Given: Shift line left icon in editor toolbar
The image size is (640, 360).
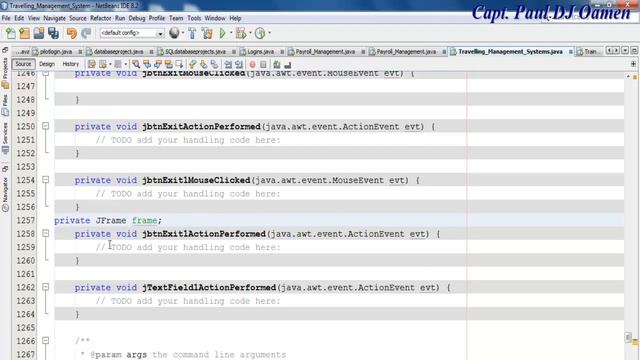Looking at the screenshot, I should [x=228, y=64].
